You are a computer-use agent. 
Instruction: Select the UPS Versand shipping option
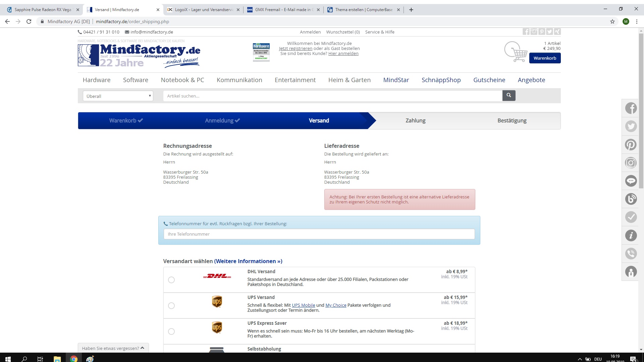171,306
